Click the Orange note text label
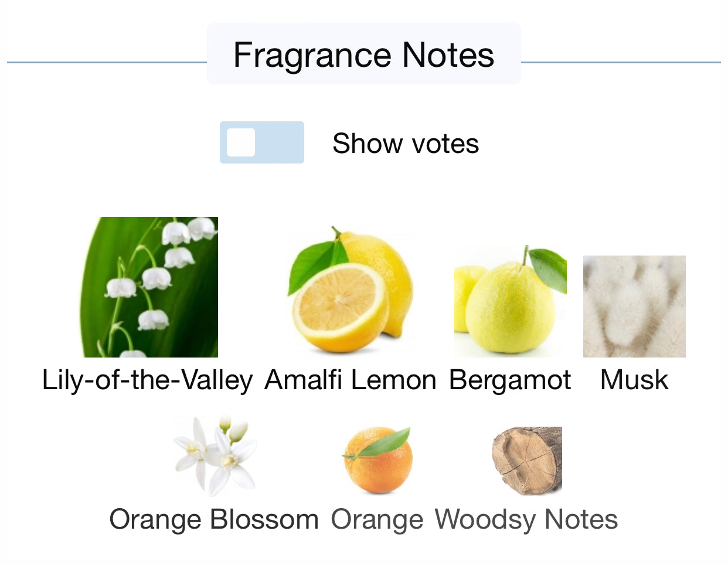Image resolution: width=728 pixels, height=565 pixels. click(x=377, y=520)
